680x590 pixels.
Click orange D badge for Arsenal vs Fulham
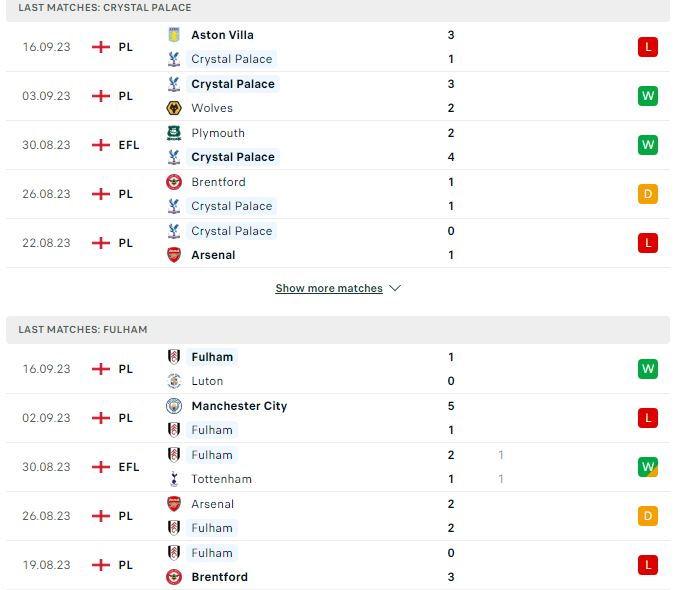(x=648, y=516)
